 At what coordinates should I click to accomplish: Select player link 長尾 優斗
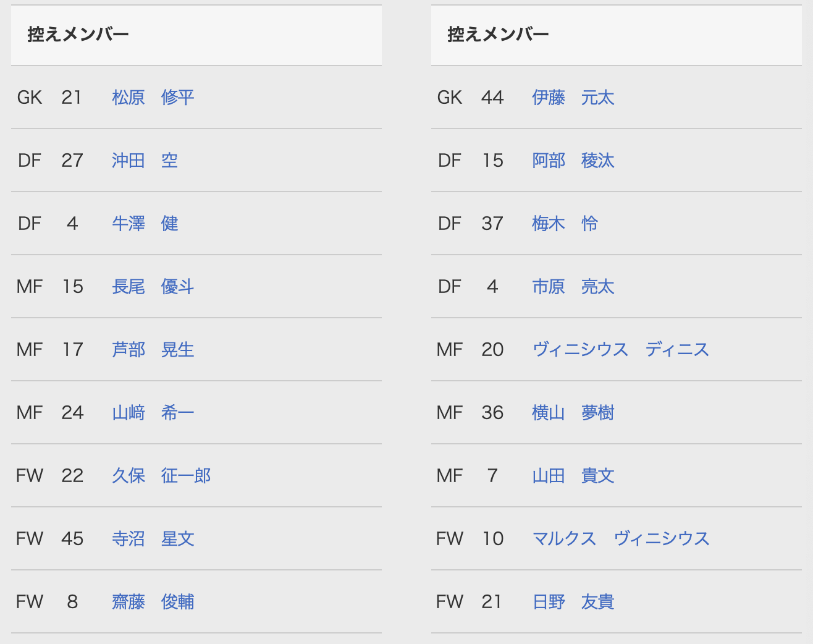153,287
